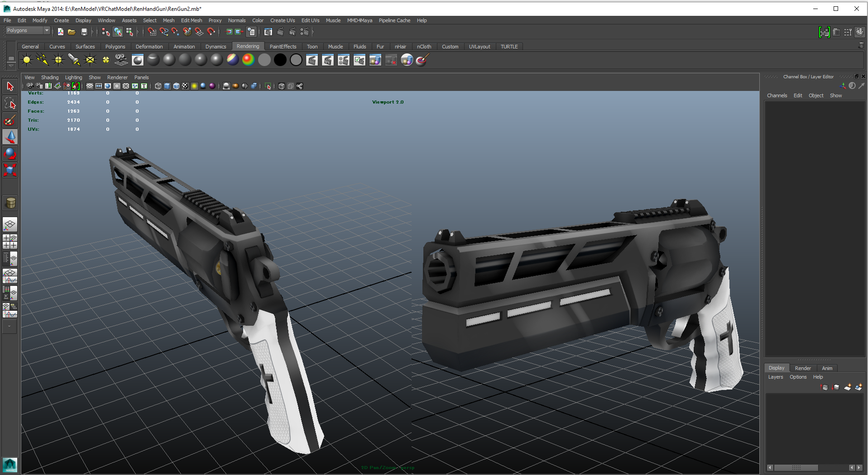Viewport: 868px width, 475px height.
Task: Toggle textured display in viewport toolbar
Action: (185, 86)
